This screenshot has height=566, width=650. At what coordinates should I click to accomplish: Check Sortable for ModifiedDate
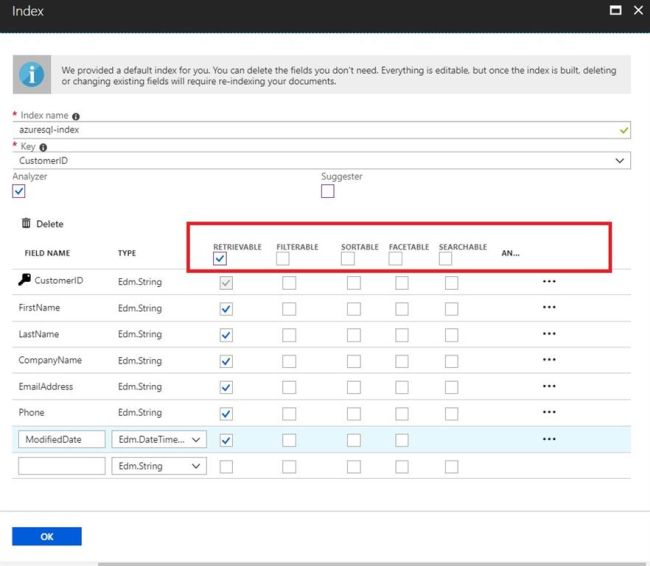click(x=354, y=440)
